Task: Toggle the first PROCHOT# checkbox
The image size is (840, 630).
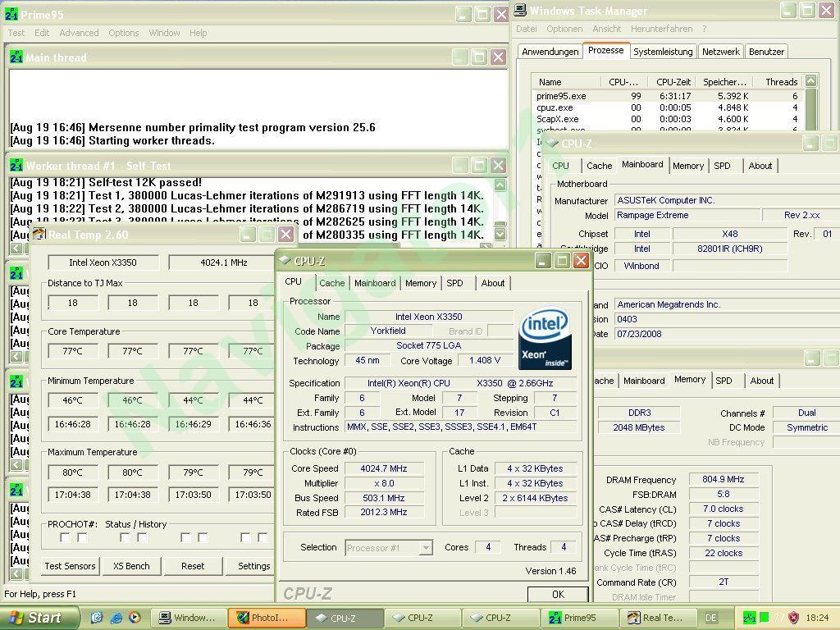Action: coord(66,537)
